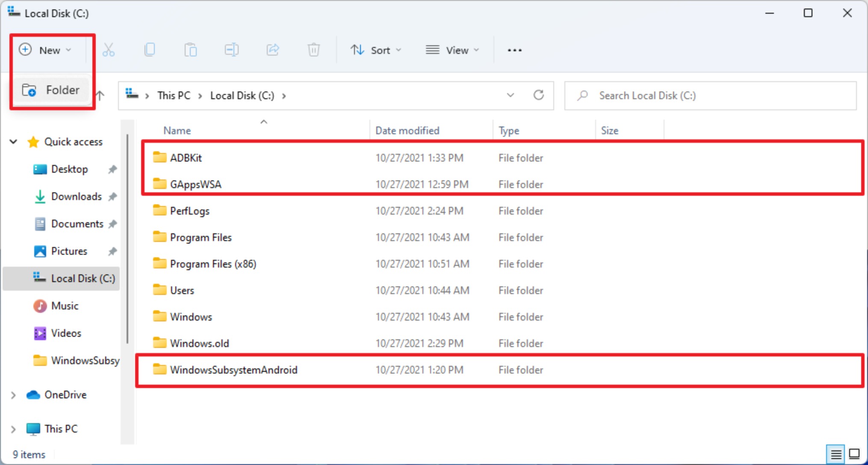Expand the OneDrive tree node
Image resolution: width=868 pixels, height=465 pixels.
click(x=13, y=395)
